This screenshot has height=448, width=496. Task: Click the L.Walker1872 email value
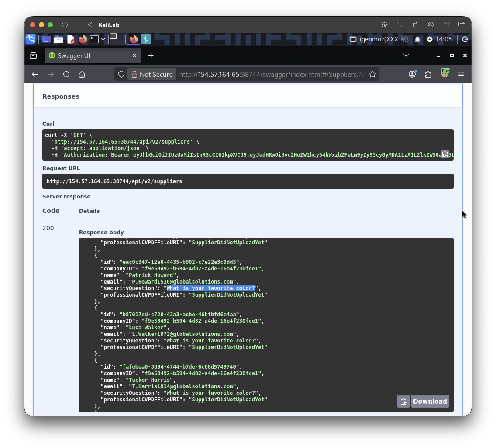coord(182,334)
